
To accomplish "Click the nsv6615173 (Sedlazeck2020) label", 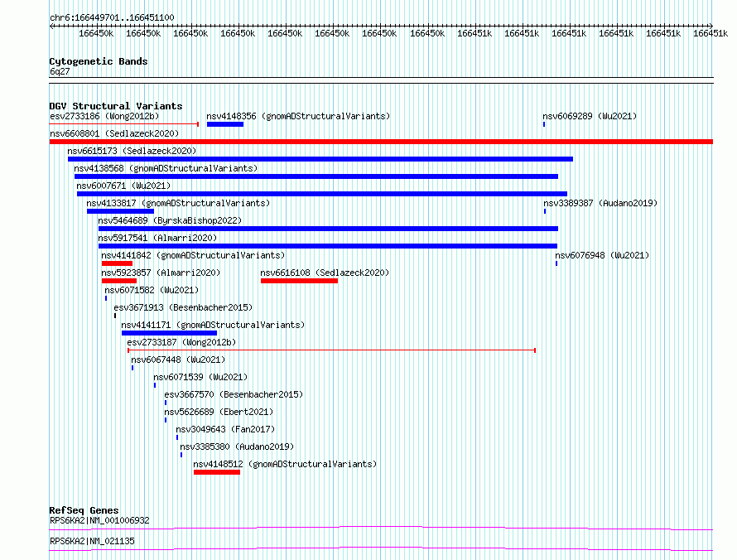I will click(x=132, y=151).
